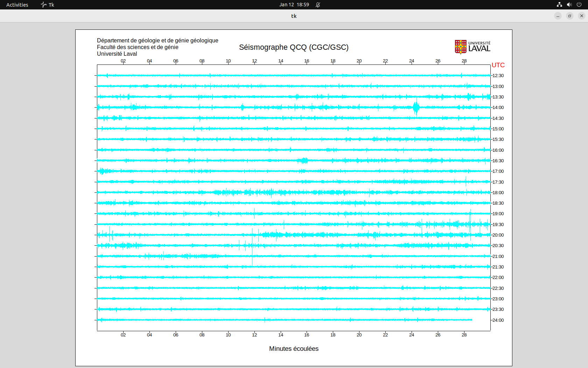
Task: Open the network status icon
Action: tap(559, 5)
